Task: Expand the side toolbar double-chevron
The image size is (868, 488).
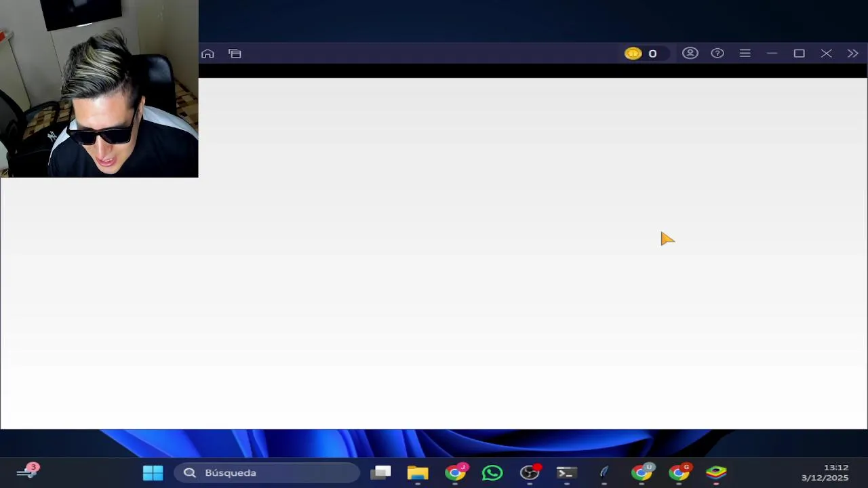Action: (852, 53)
